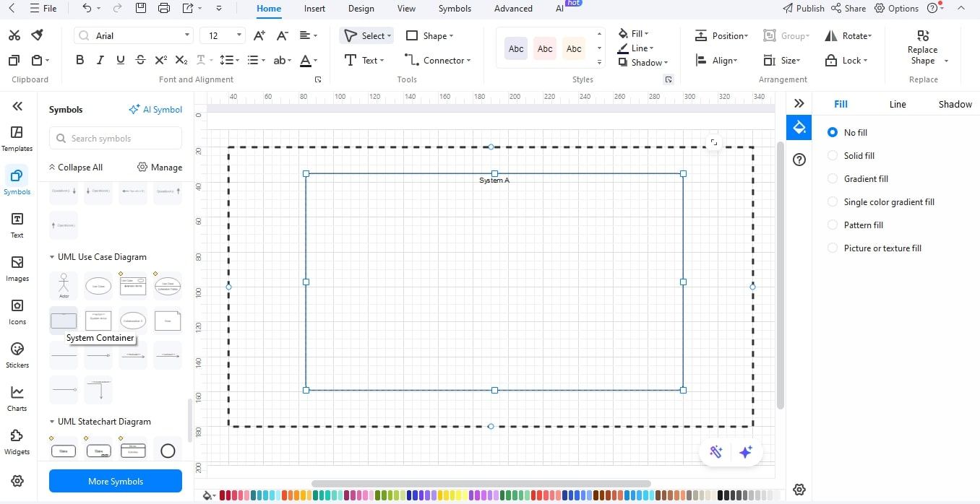Collapse left sidebar with double chevron
Viewport: 980px width, 504px height.
17,106
